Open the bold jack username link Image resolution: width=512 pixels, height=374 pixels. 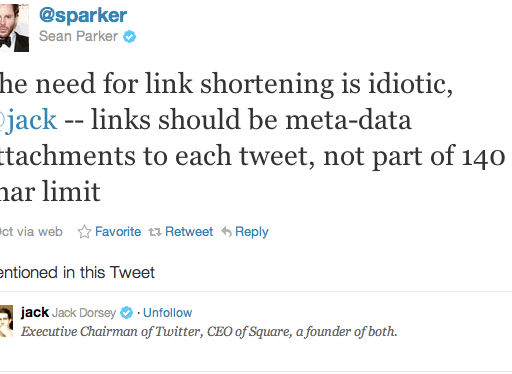click(35, 312)
